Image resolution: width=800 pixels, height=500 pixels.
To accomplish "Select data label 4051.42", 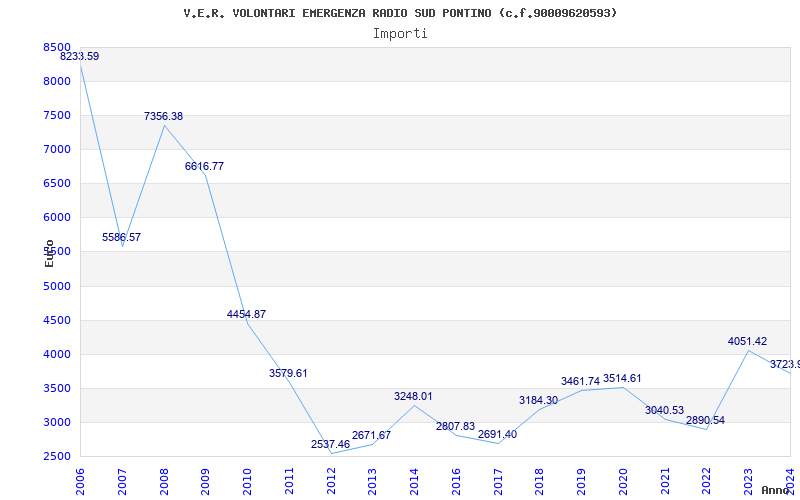I will (x=747, y=341).
